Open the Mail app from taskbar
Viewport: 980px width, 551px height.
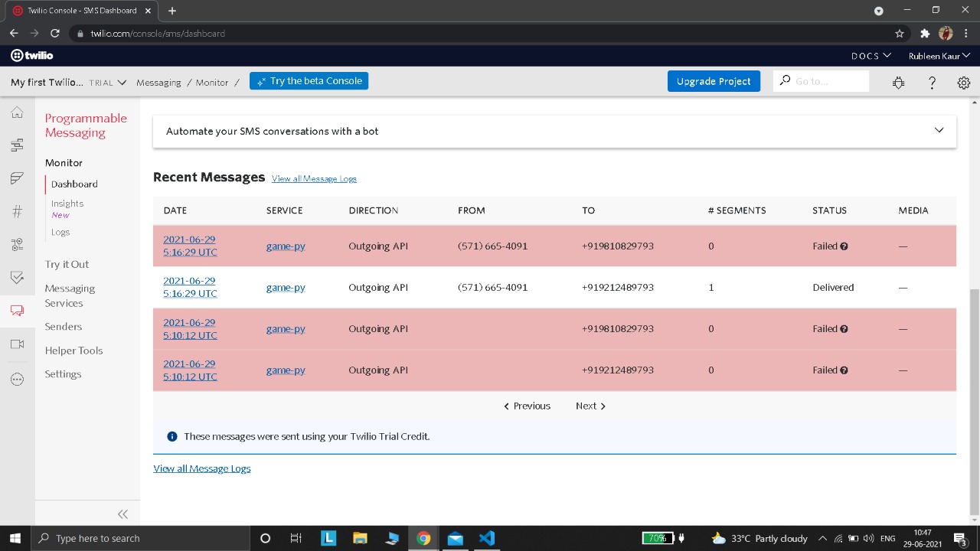click(456, 538)
